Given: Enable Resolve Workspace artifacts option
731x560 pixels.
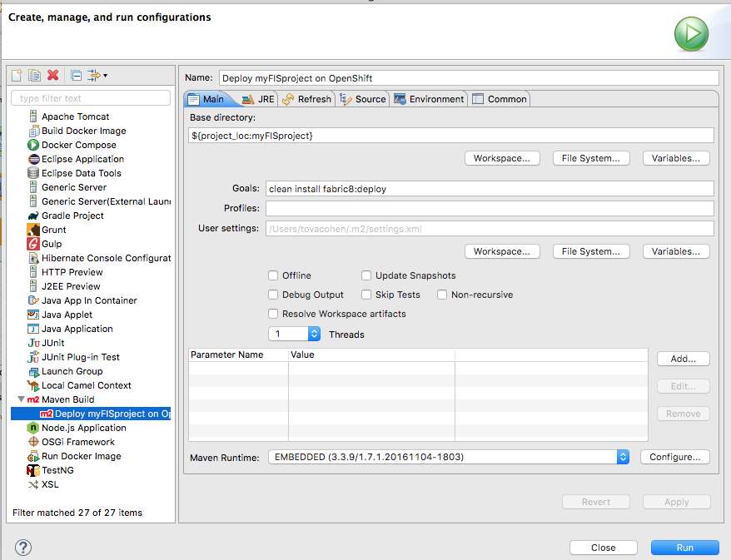Looking at the screenshot, I should pos(273,314).
